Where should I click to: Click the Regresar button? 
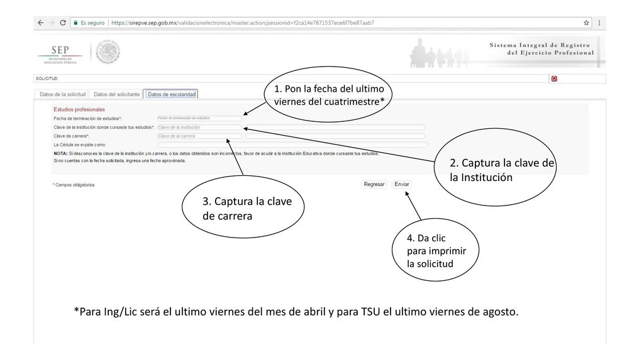pos(374,184)
